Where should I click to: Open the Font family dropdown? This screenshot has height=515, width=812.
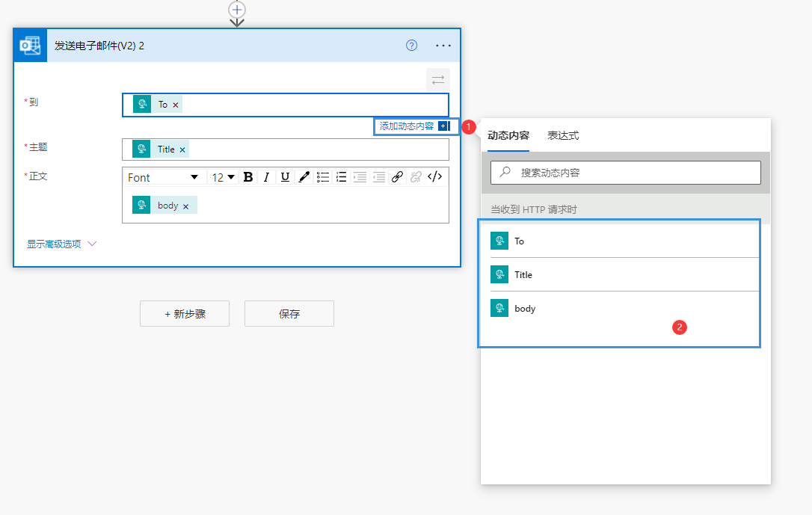tap(164, 178)
